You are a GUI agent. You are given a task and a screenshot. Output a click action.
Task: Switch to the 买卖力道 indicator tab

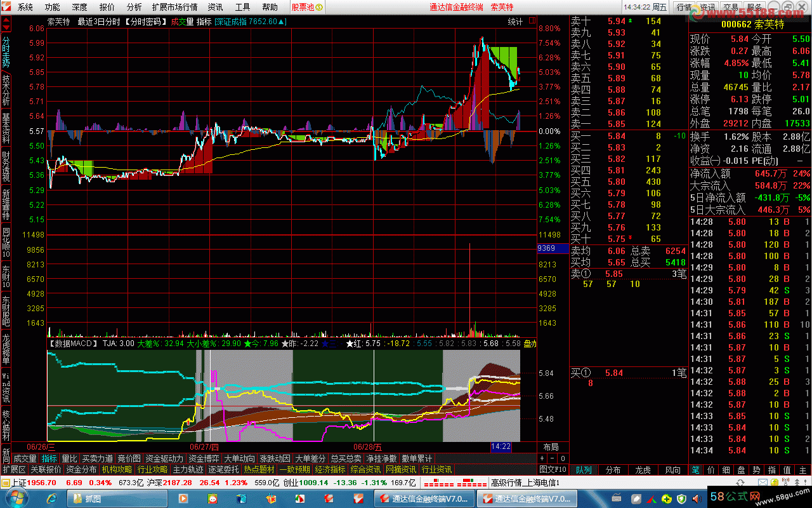[x=97, y=458]
